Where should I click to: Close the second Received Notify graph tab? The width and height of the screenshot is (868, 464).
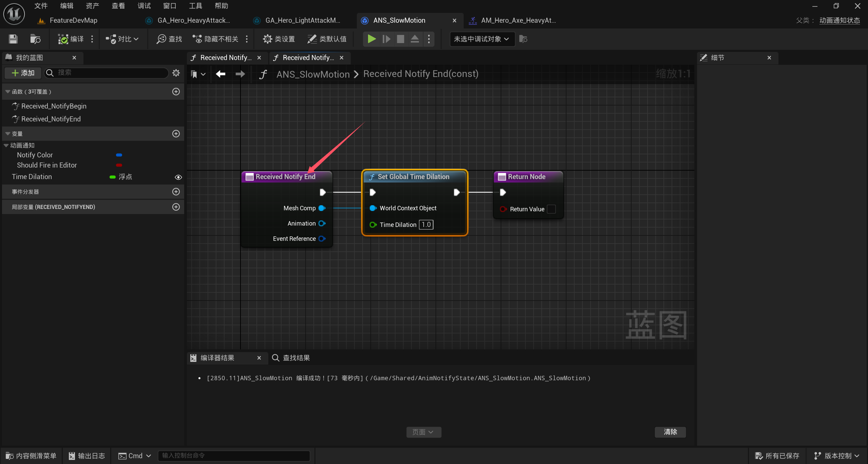click(342, 58)
